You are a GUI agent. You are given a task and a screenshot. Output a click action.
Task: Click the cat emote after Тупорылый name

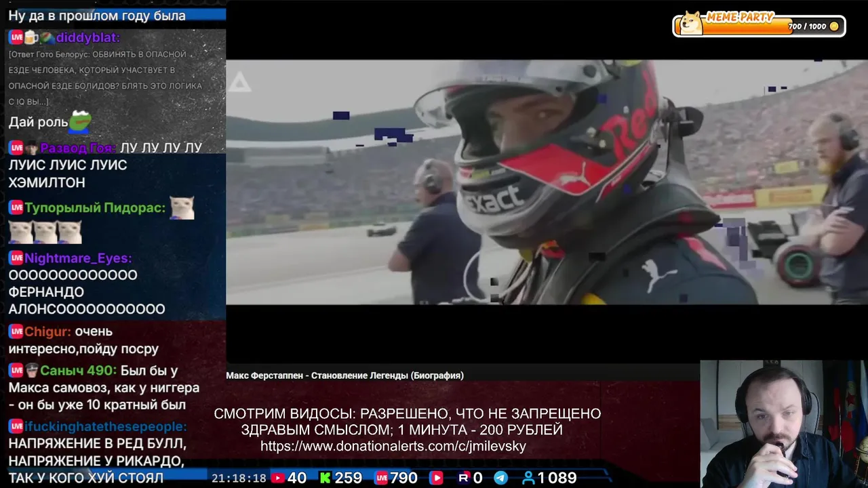click(182, 207)
